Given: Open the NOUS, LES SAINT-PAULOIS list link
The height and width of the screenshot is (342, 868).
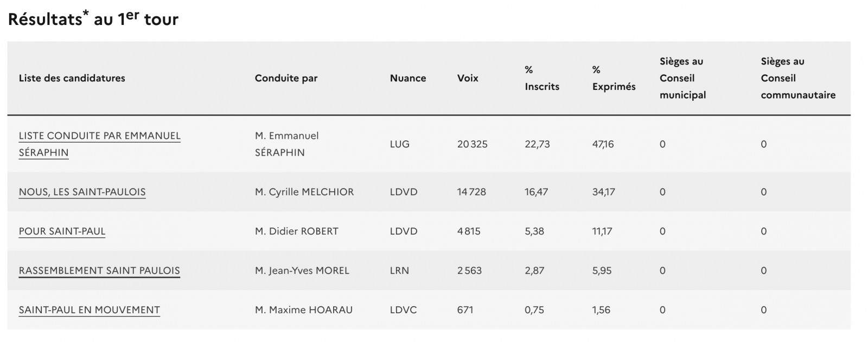Looking at the screenshot, I should (82, 192).
